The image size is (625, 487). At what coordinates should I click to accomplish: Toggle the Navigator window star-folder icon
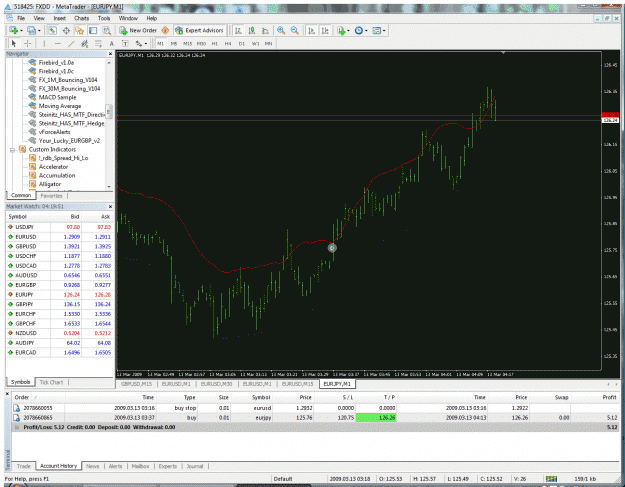point(79,30)
